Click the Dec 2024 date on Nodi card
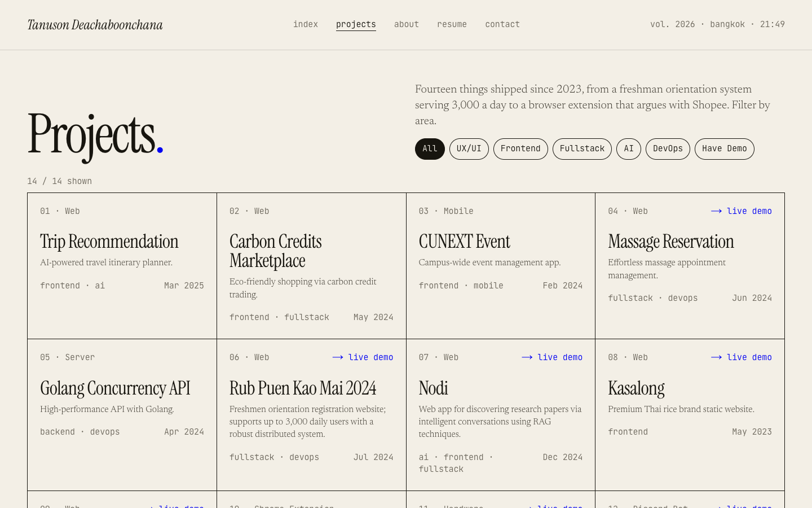Viewport: 812px width, 508px height. pyautogui.click(x=562, y=457)
